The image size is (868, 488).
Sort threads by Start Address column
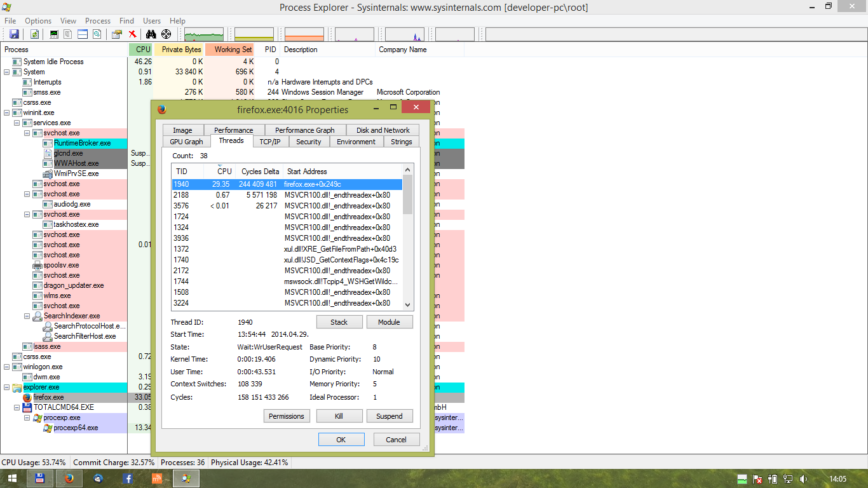342,172
